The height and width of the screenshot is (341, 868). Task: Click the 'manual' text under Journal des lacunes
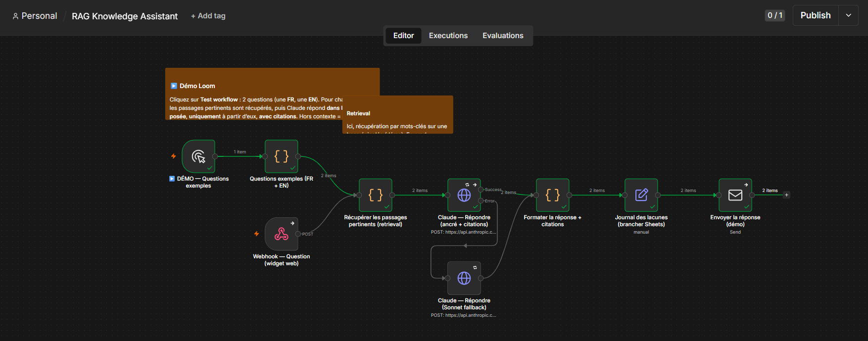click(641, 232)
